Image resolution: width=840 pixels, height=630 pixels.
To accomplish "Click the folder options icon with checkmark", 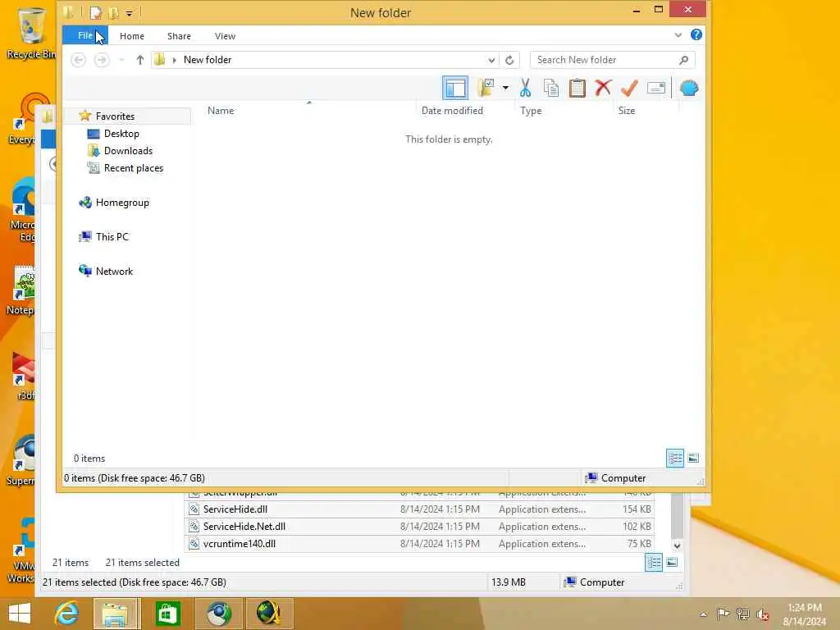I will [x=486, y=88].
